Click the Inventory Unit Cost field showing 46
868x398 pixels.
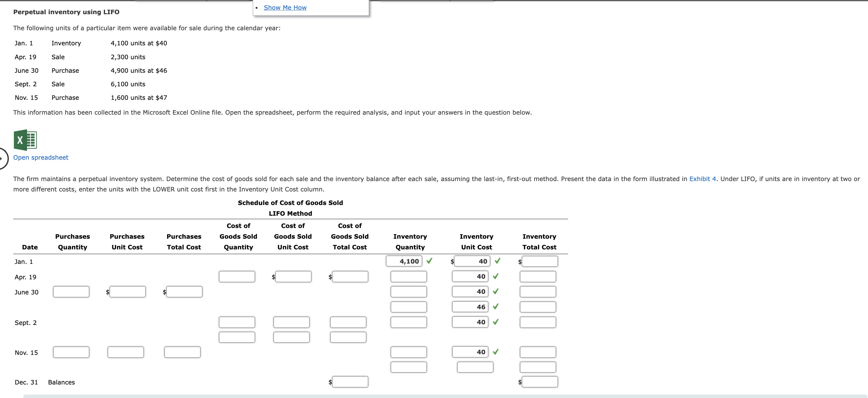click(x=470, y=307)
